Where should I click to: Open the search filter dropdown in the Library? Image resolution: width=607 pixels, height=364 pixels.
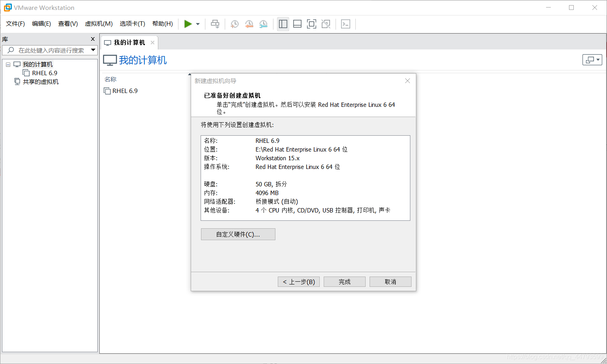[93, 50]
